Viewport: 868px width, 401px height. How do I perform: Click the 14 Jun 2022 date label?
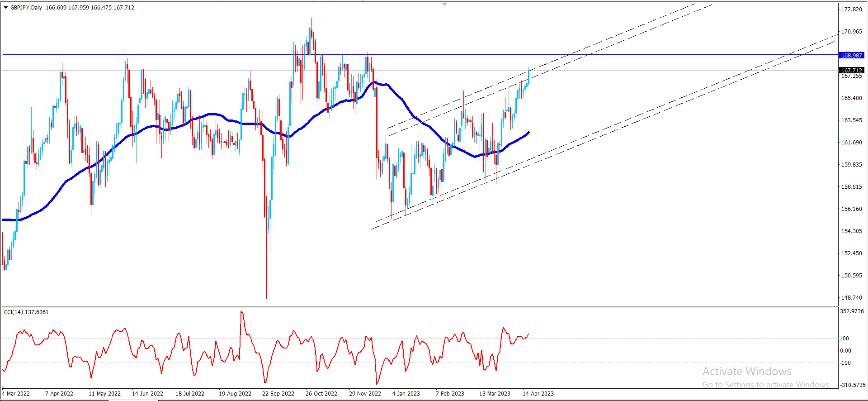(x=147, y=393)
